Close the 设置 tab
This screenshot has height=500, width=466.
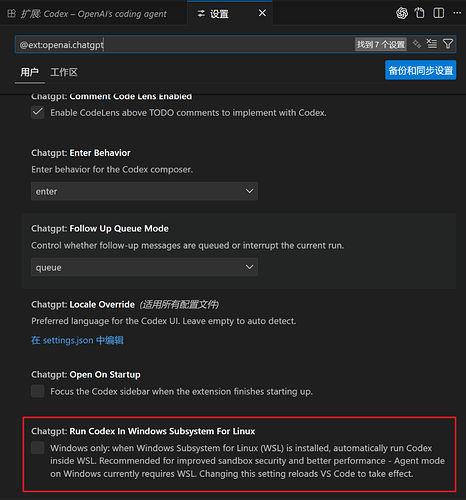[262, 13]
